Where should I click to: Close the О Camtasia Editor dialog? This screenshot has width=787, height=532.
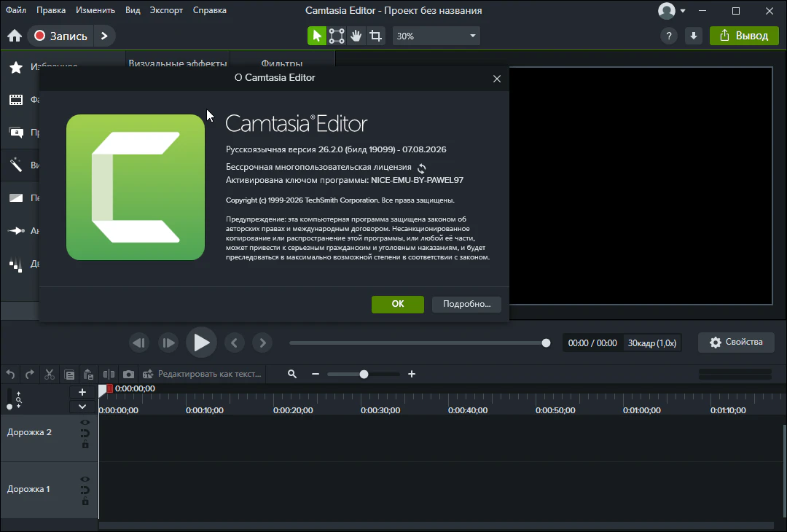point(497,79)
